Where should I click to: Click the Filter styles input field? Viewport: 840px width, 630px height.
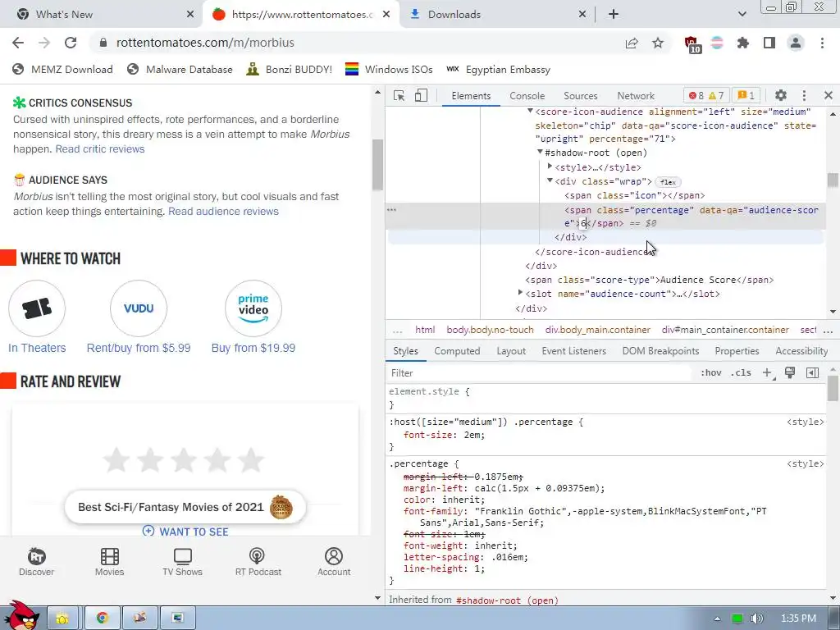tap(538, 373)
